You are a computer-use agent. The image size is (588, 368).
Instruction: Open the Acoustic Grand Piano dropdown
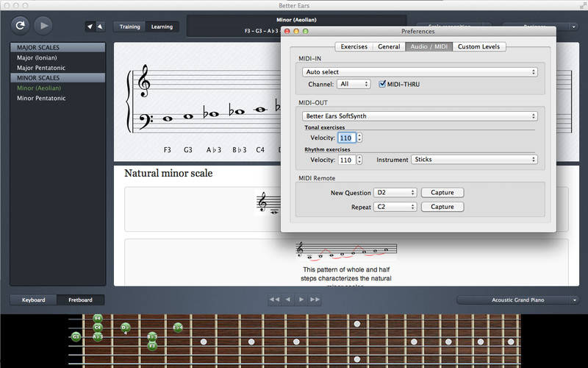pos(517,300)
